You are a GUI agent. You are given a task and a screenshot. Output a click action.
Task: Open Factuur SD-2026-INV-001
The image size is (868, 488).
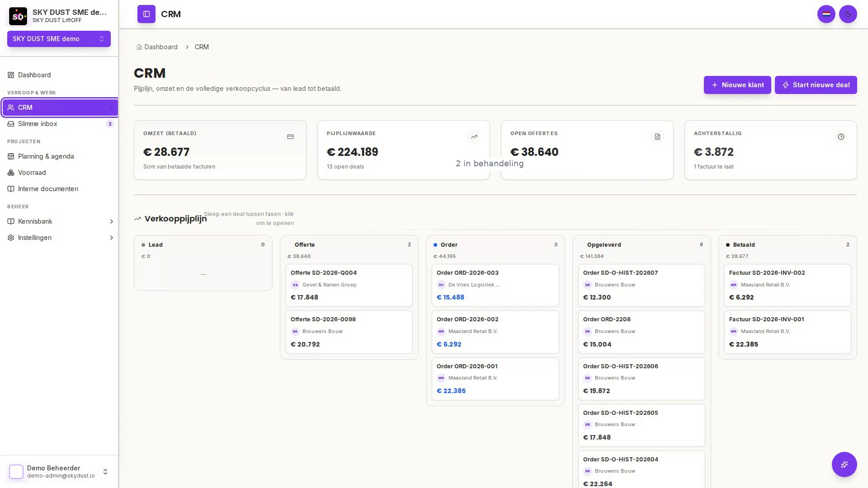[788, 332]
